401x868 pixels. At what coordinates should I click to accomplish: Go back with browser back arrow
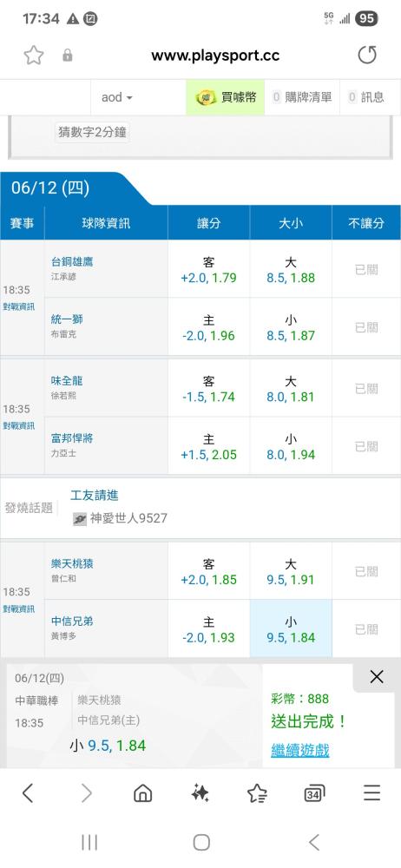[x=28, y=793]
